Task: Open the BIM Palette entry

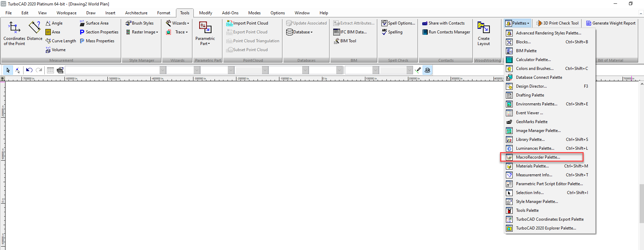Action: click(x=550, y=51)
